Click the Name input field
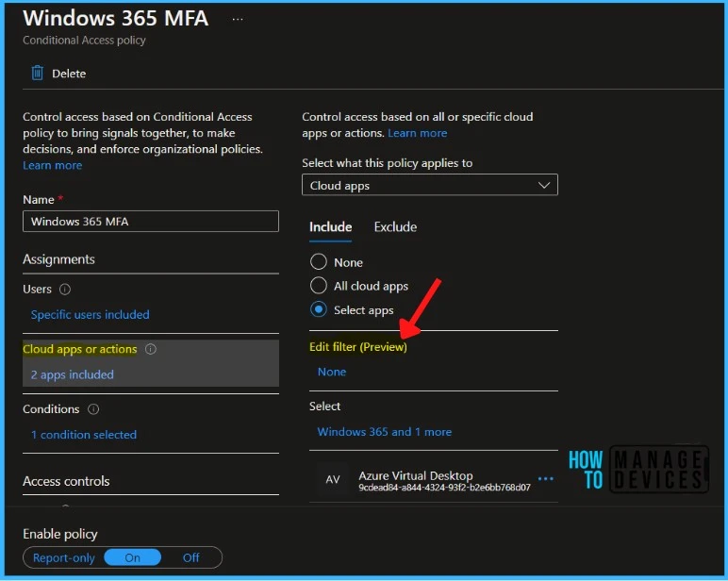Viewport: 728px width, 581px height. [x=151, y=221]
